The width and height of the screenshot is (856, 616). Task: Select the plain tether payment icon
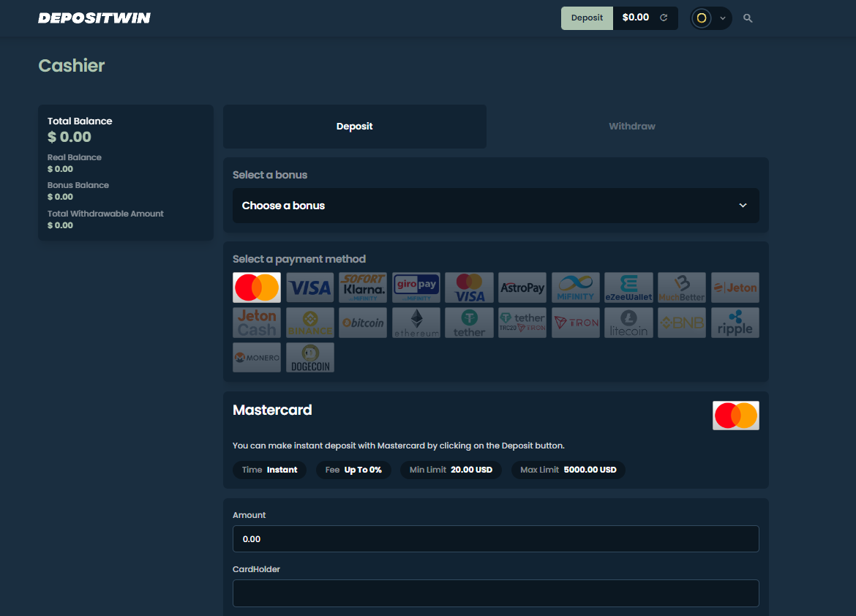point(469,322)
